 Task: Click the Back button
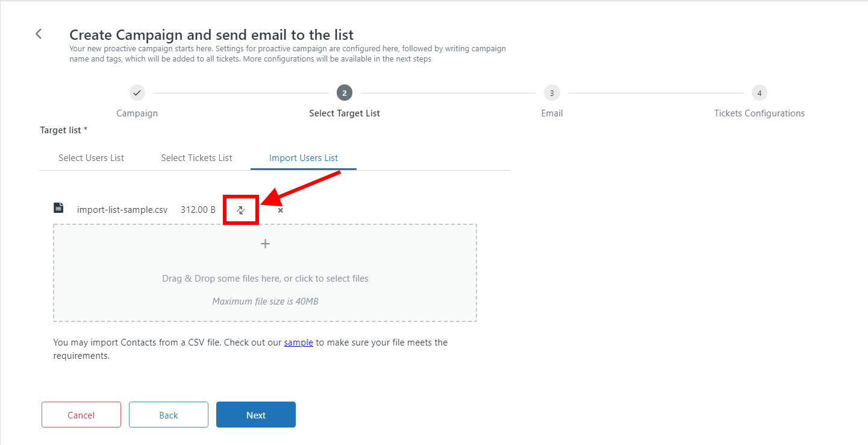(169, 415)
